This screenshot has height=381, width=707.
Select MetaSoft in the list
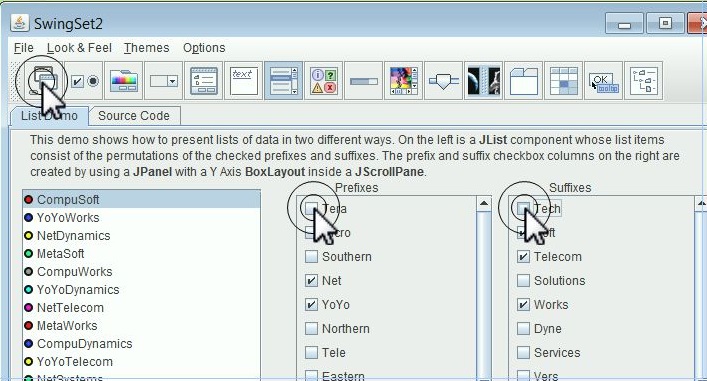pyautogui.click(x=142, y=253)
